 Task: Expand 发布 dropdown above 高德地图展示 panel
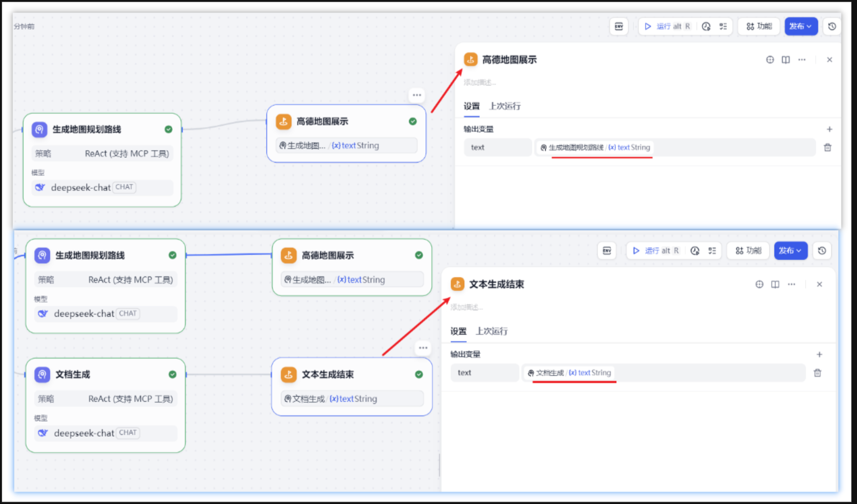click(801, 26)
